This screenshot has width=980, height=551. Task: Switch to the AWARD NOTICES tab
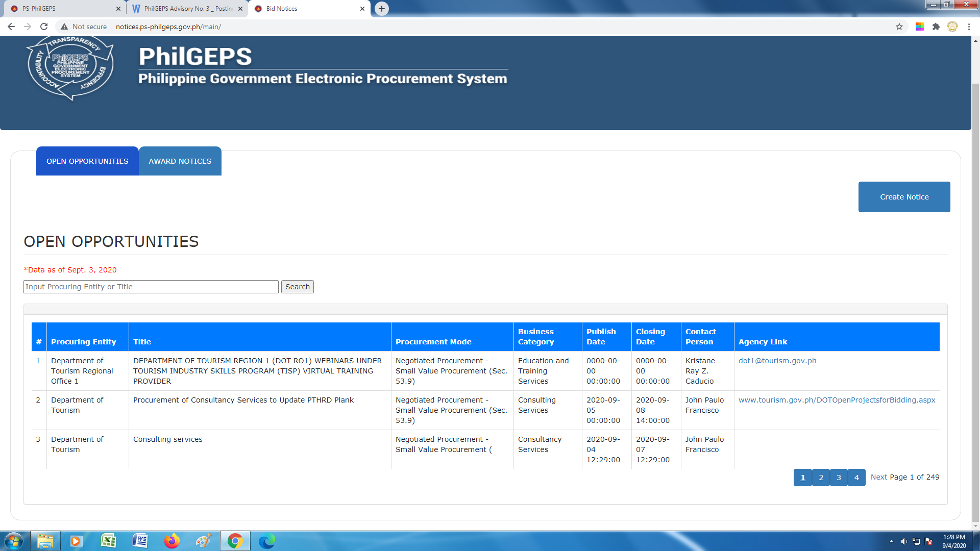180,161
